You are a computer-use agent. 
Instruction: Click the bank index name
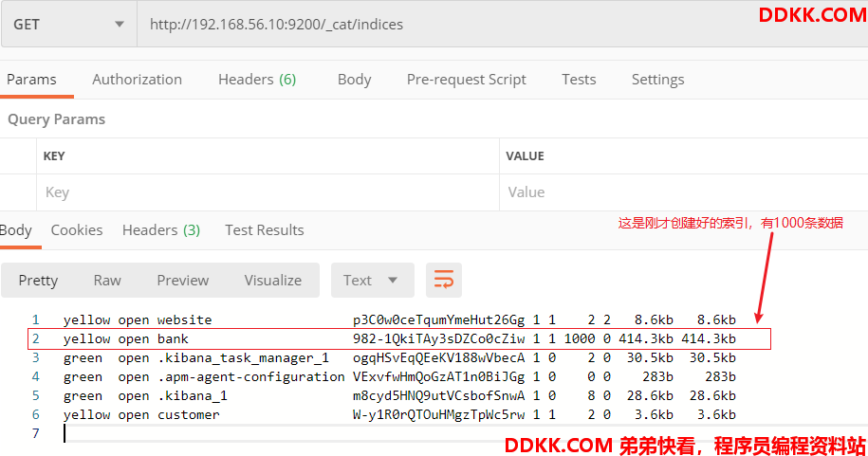(x=173, y=338)
